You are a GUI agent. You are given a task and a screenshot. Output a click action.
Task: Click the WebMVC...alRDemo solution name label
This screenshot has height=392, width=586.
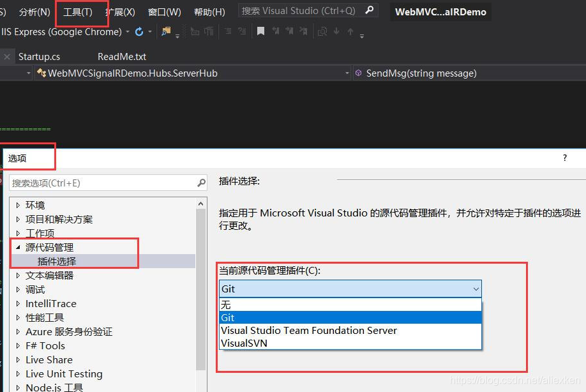point(440,12)
